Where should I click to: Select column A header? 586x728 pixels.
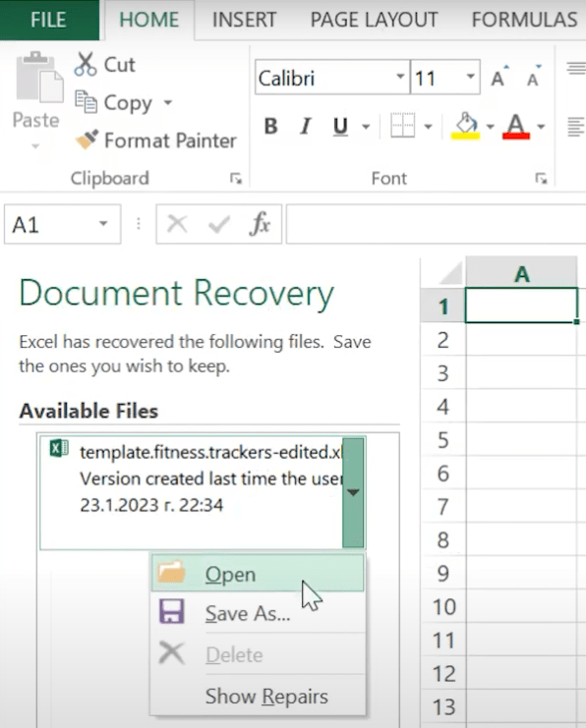tap(521, 272)
